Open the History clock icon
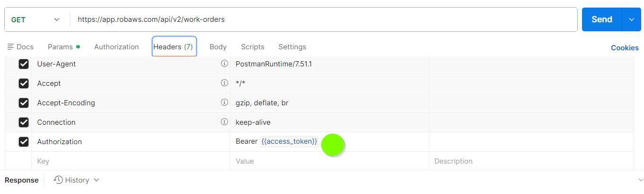 click(59, 180)
